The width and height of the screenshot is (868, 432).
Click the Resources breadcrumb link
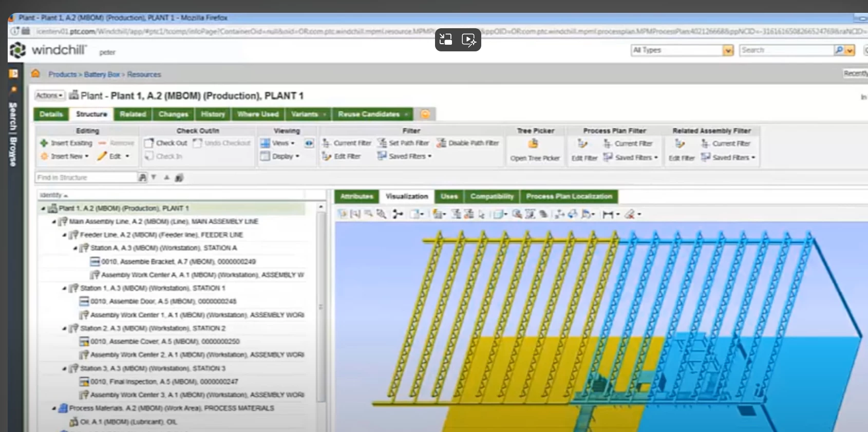click(x=144, y=74)
